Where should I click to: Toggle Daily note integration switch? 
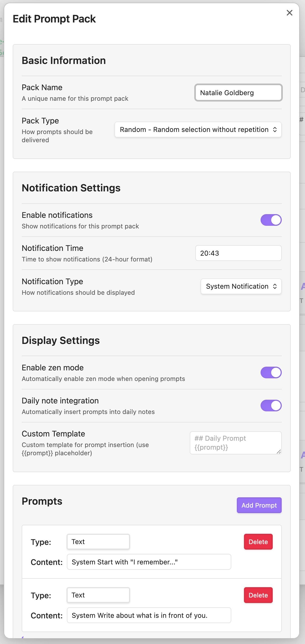point(271,406)
